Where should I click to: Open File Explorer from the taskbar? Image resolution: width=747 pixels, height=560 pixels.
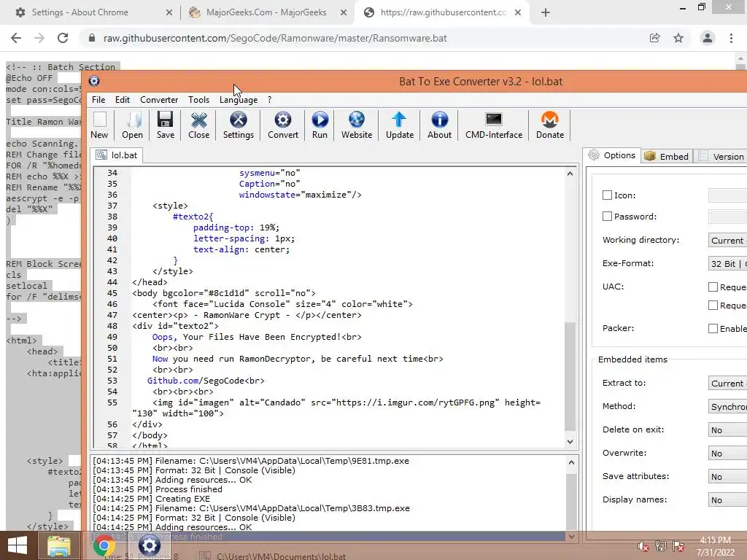click(x=58, y=545)
